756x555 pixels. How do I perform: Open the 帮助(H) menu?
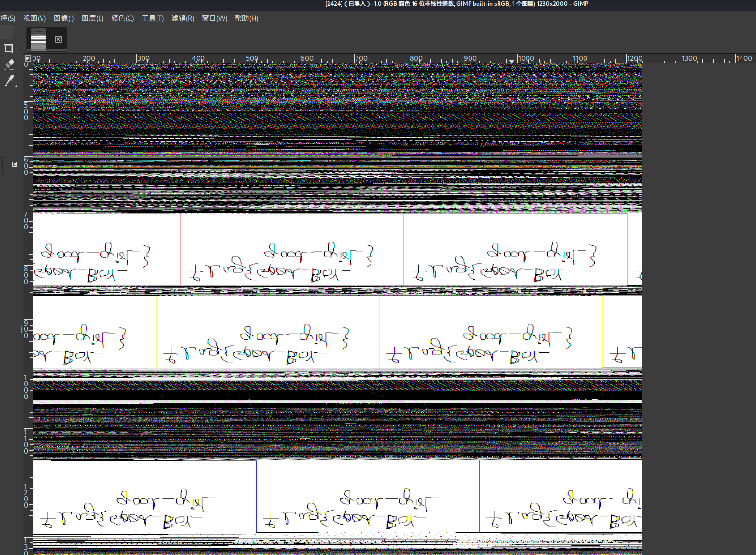click(x=246, y=18)
